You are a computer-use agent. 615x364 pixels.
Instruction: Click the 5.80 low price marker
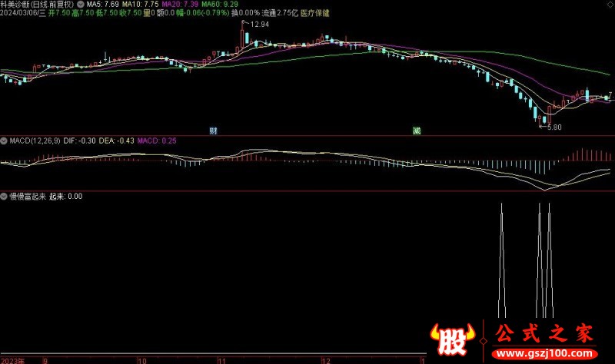552,126
